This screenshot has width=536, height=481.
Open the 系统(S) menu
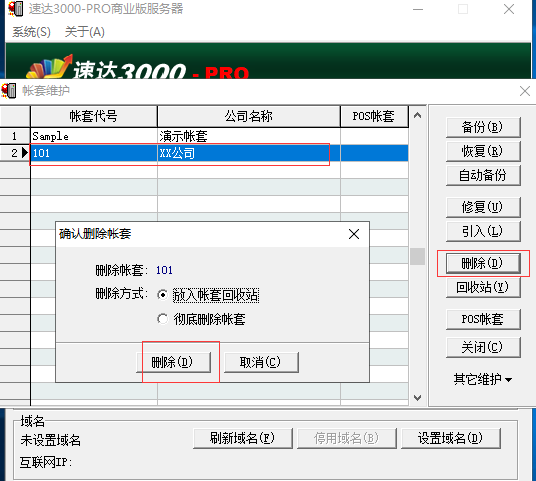pos(31,32)
